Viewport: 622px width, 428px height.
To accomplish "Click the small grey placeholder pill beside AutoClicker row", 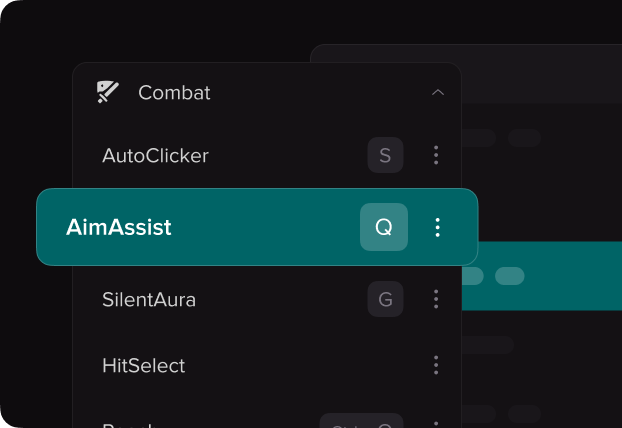I will click(x=524, y=138).
